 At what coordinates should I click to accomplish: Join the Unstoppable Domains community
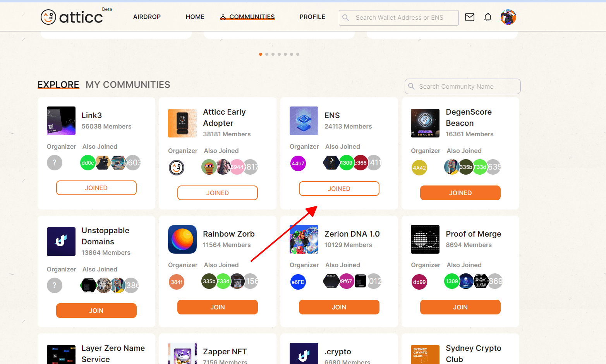tap(96, 311)
